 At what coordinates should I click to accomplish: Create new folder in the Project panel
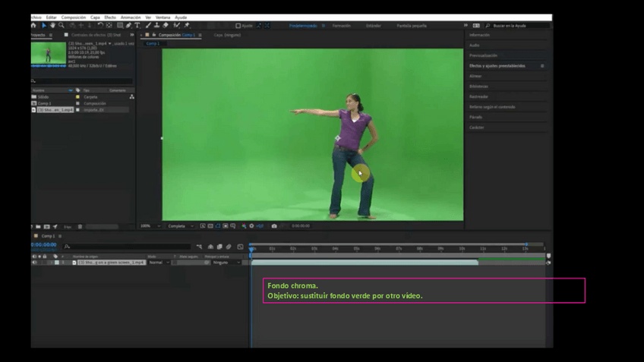point(39,227)
